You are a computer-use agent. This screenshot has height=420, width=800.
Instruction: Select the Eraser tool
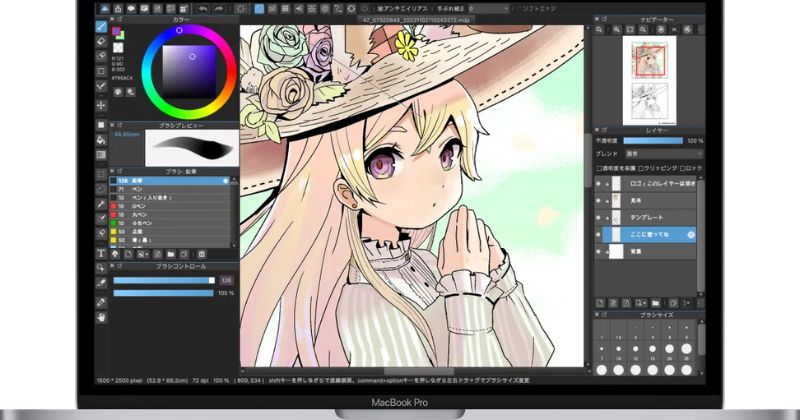(101, 41)
